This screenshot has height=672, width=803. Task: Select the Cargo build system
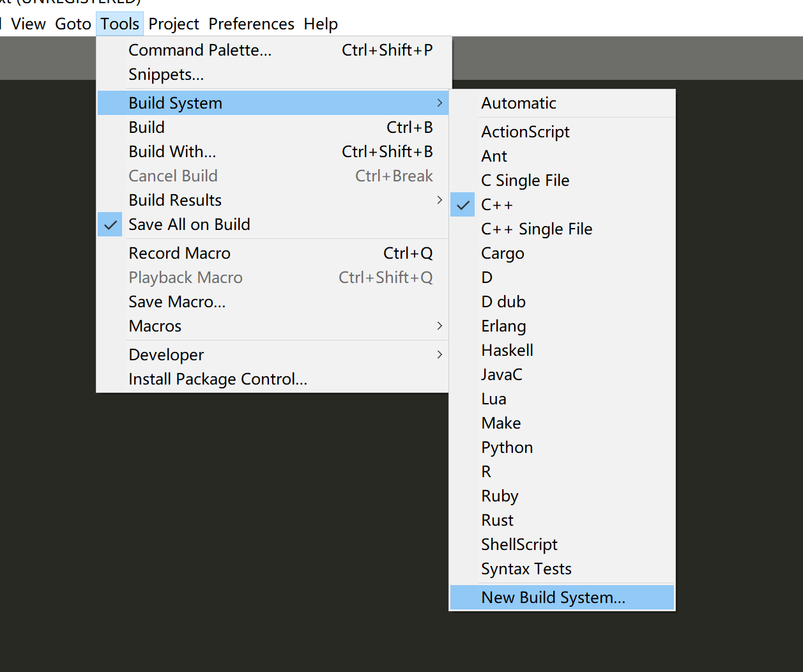(502, 253)
